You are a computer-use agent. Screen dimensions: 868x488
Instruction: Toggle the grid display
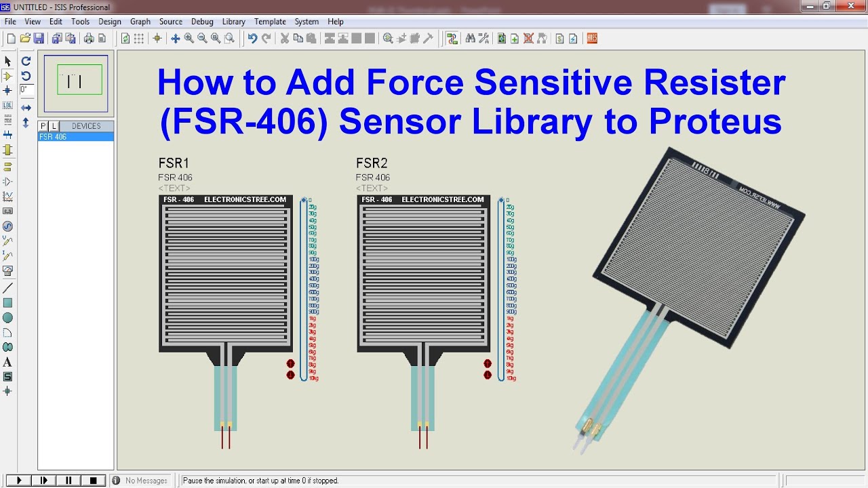pos(139,39)
